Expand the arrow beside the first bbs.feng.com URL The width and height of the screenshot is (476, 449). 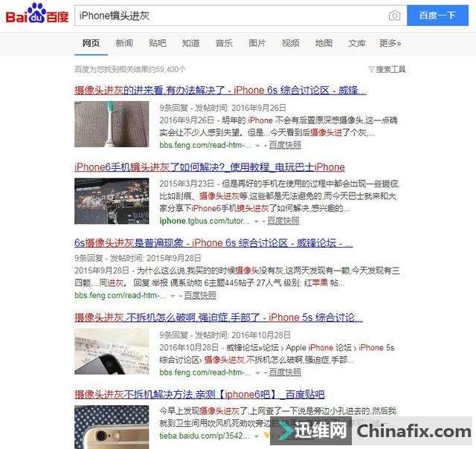pos(257,146)
